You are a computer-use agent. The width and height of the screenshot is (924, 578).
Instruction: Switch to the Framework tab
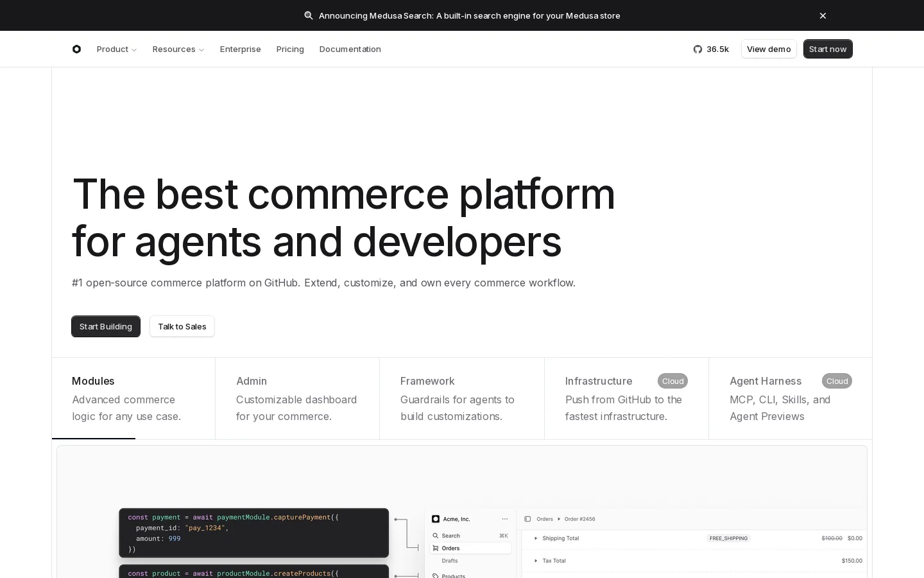pyautogui.click(x=462, y=398)
